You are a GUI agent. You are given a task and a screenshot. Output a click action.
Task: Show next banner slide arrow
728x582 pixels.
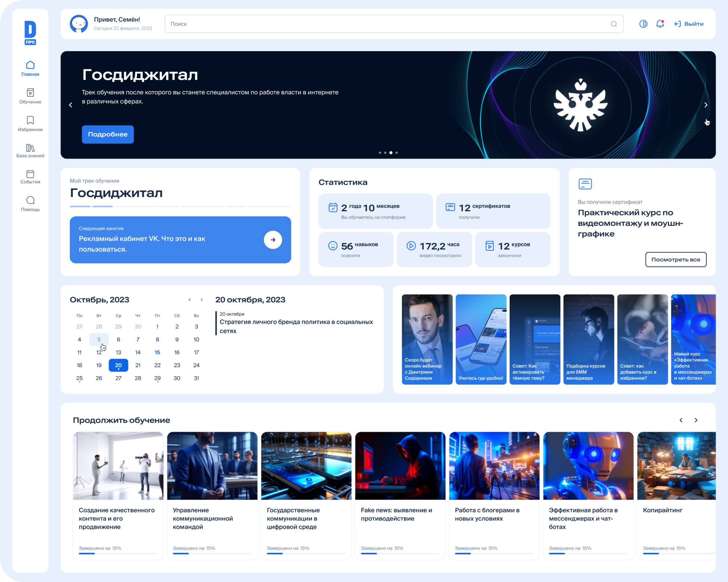(x=705, y=105)
